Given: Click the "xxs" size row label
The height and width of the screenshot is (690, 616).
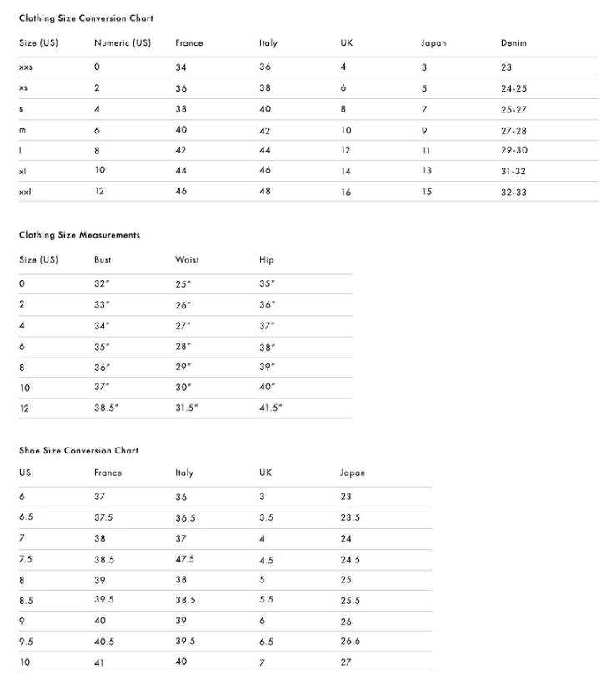Looking at the screenshot, I should [x=26, y=67].
